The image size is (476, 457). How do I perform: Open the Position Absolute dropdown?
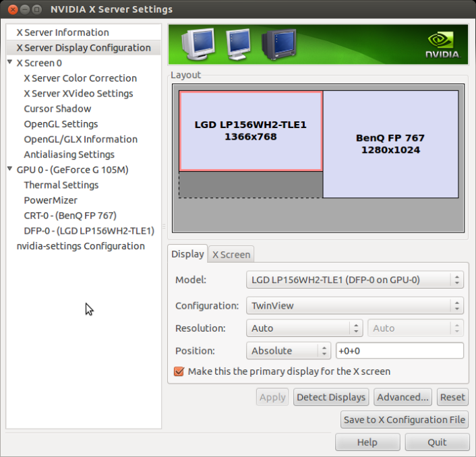pyautogui.click(x=289, y=351)
